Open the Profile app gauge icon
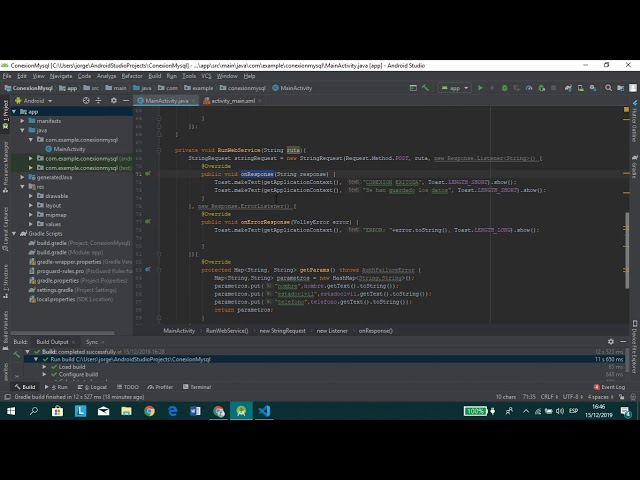The height and width of the screenshot is (480, 640). [x=529, y=88]
